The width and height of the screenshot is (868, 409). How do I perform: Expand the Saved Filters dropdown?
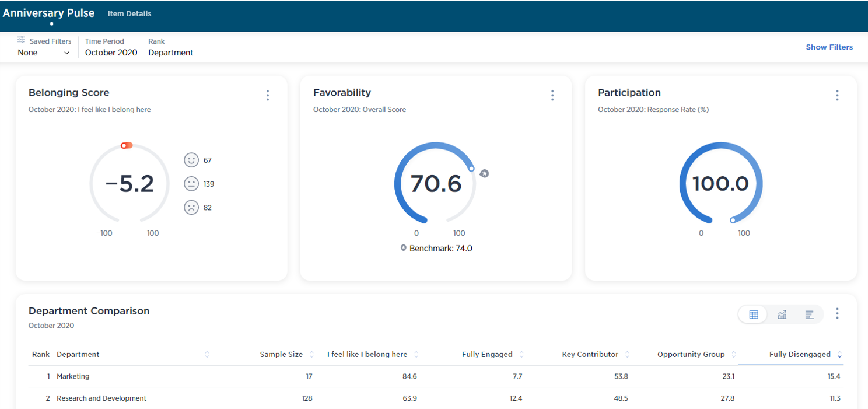44,53
